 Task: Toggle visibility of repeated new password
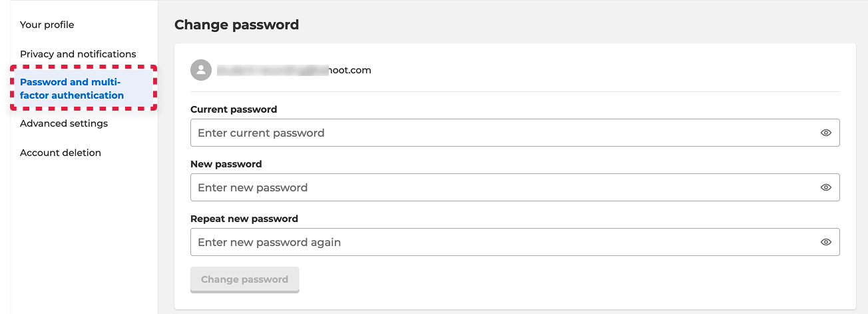[x=826, y=242]
